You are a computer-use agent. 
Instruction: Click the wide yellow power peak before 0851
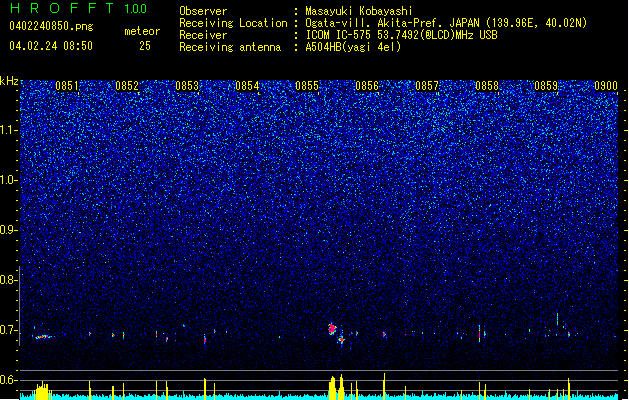click(43, 391)
